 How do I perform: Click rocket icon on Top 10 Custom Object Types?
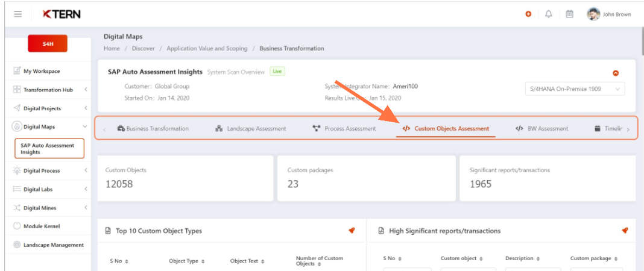[x=352, y=231]
